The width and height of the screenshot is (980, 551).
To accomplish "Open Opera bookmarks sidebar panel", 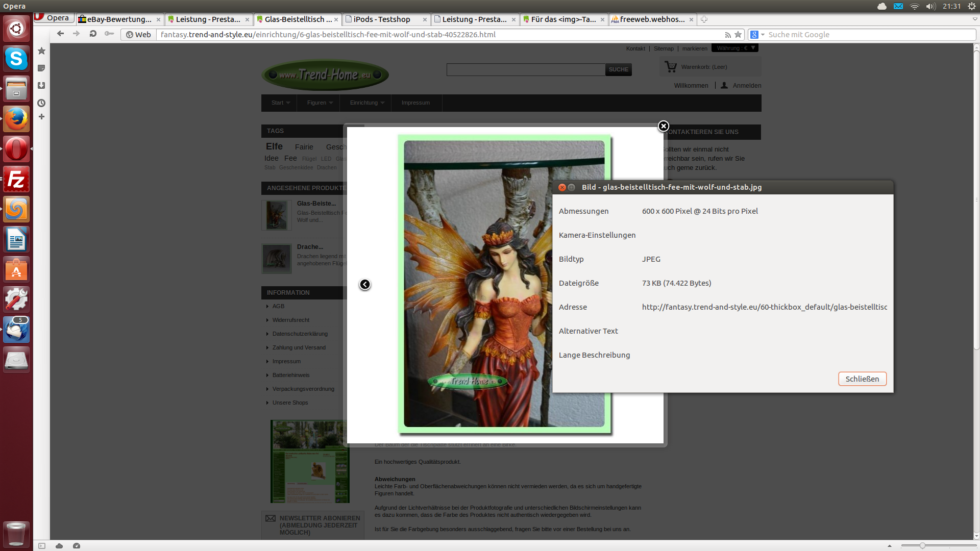I will point(42,51).
